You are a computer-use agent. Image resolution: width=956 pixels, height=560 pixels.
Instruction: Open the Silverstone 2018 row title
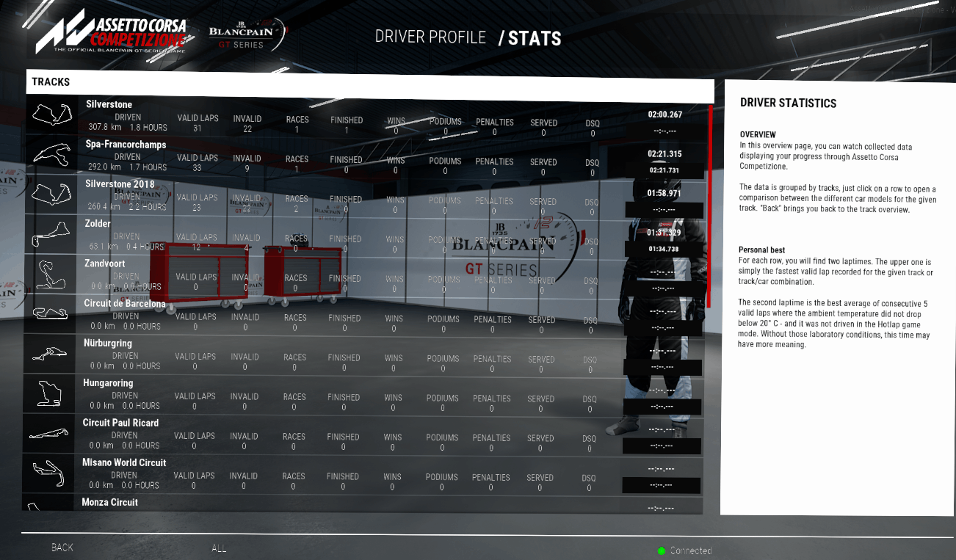click(119, 184)
